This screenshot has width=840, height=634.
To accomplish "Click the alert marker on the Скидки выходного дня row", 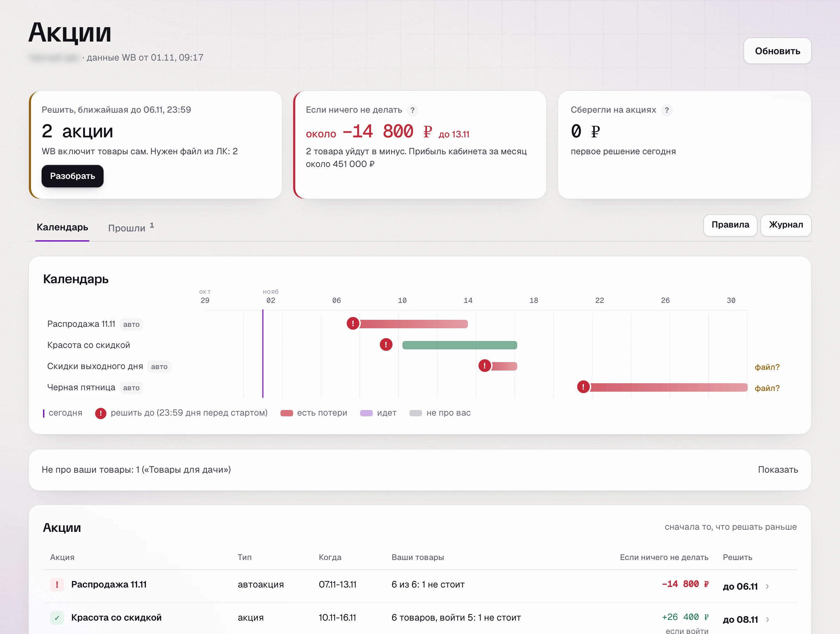I will click(484, 366).
